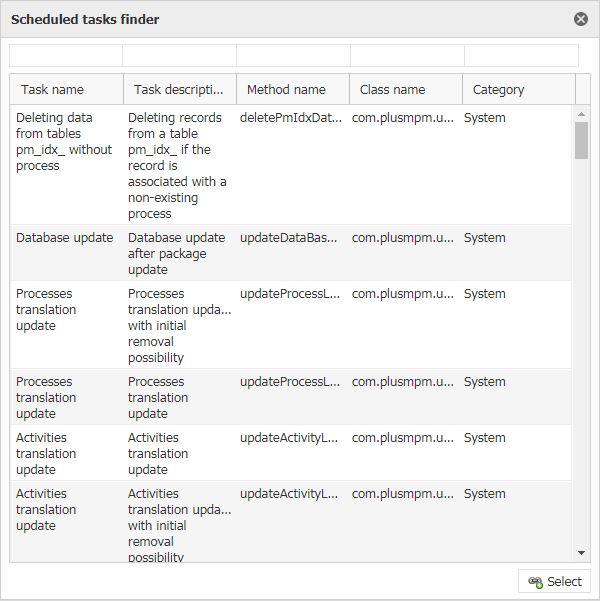Click the scrollbar down arrow
Image resolution: width=600 pixels, height=601 pixels.
point(581,553)
